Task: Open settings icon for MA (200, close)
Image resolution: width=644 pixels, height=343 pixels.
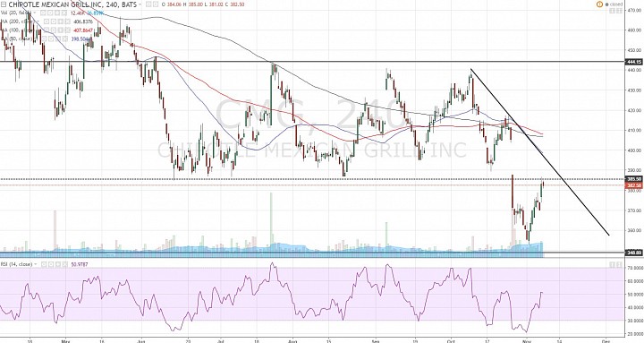Action: (x=53, y=21)
